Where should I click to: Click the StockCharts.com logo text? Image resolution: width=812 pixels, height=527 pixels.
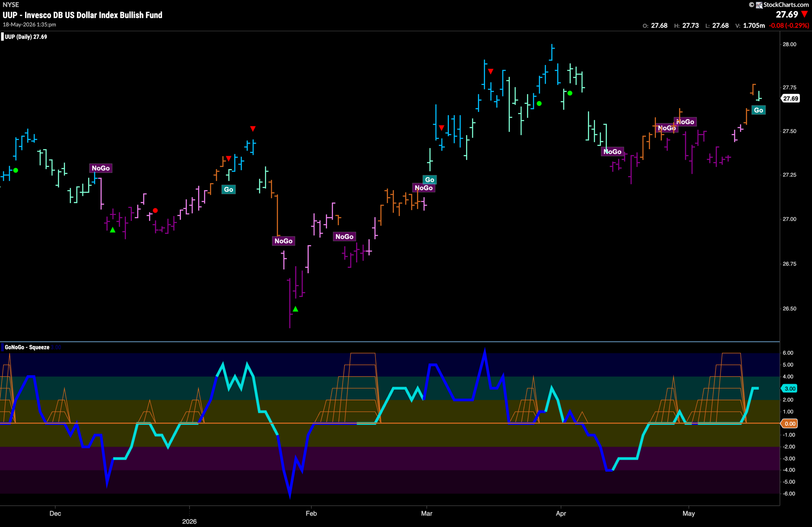(786, 5)
